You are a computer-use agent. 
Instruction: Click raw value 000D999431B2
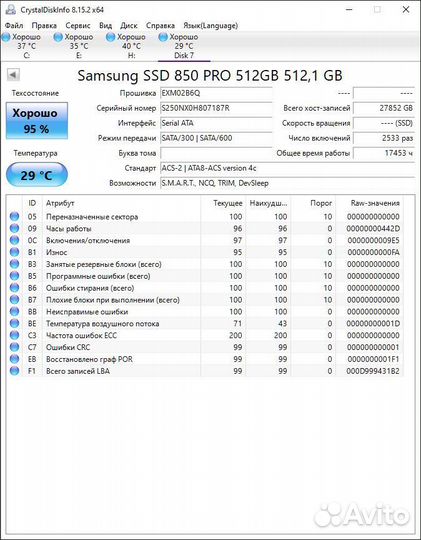tap(373, 371)
